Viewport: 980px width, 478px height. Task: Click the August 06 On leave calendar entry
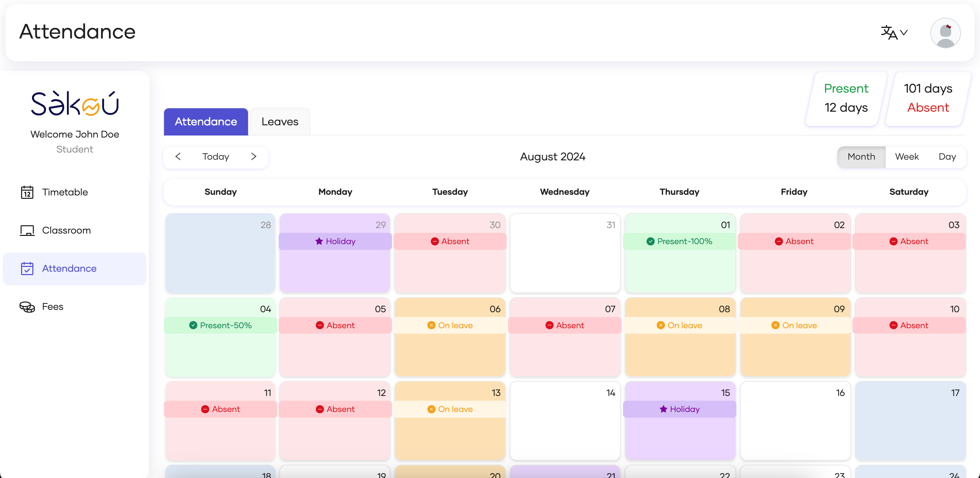click(x=450, y=325)
